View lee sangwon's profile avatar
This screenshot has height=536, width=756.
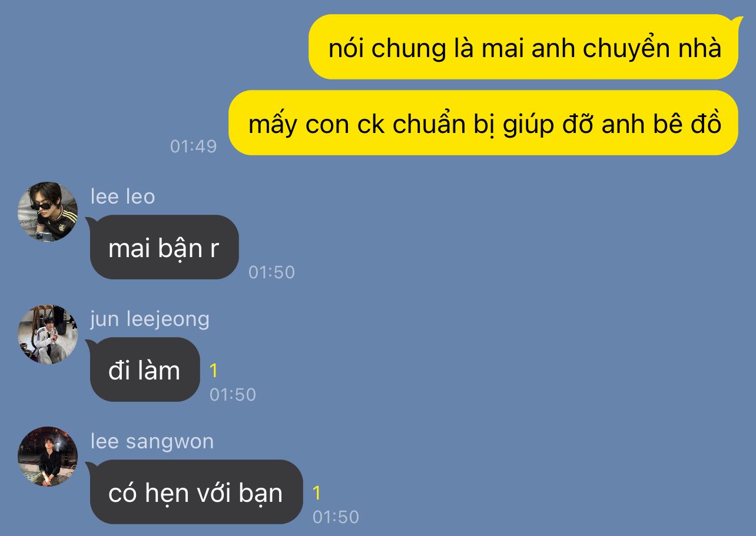click(48, 457)
